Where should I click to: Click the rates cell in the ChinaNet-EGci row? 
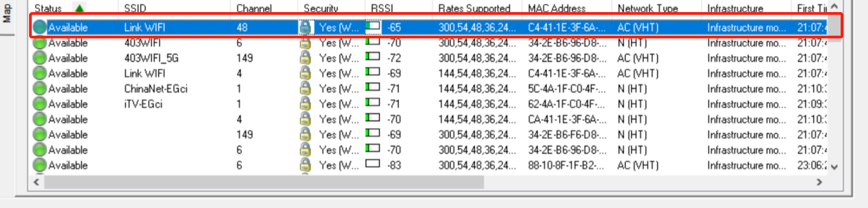point(477,89)
